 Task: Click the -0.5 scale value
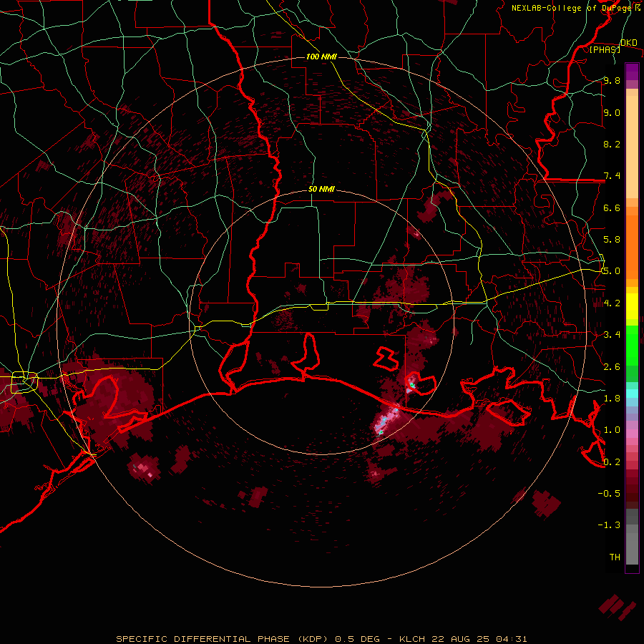[x=609, y=494]
